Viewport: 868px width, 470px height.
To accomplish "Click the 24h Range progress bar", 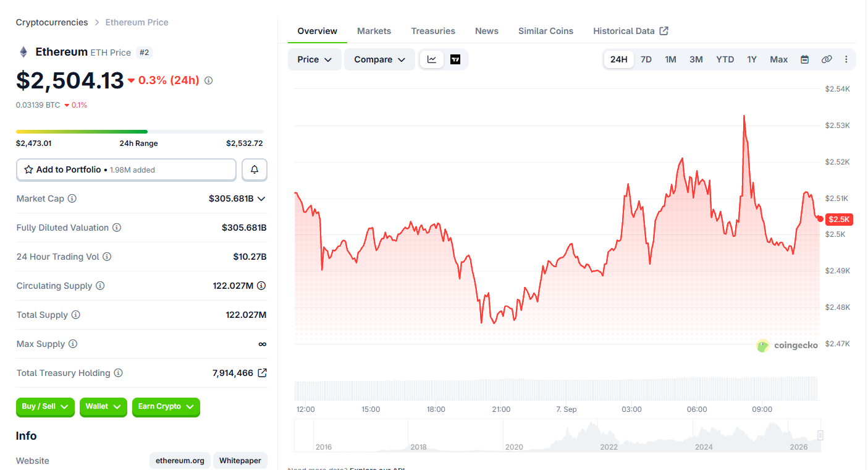I will [x=140, y=132].
